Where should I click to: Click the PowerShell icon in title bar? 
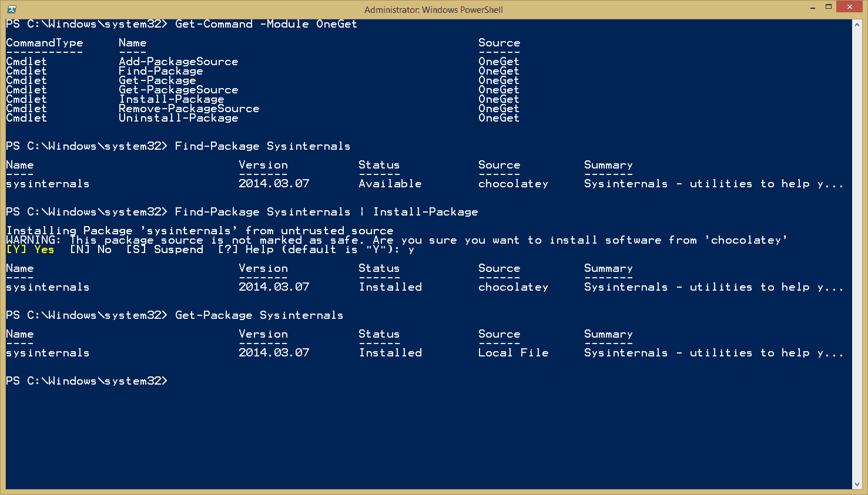(x=11, y=9)
